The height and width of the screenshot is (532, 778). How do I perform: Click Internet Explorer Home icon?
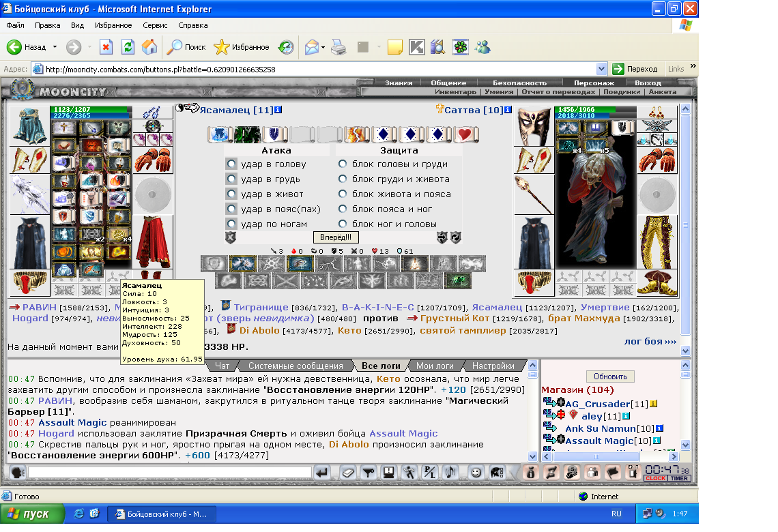tap(149, 47)
